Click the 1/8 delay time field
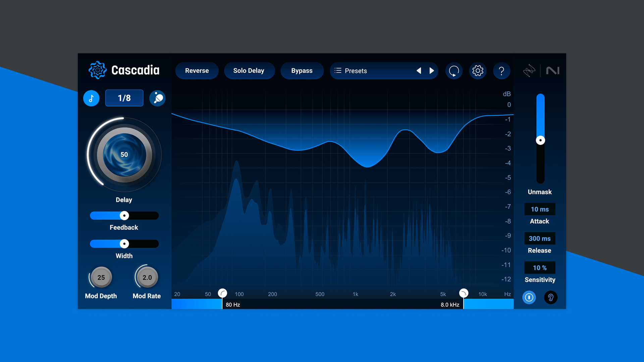Viewport: 644px width, 362px height. pos(124,98)
